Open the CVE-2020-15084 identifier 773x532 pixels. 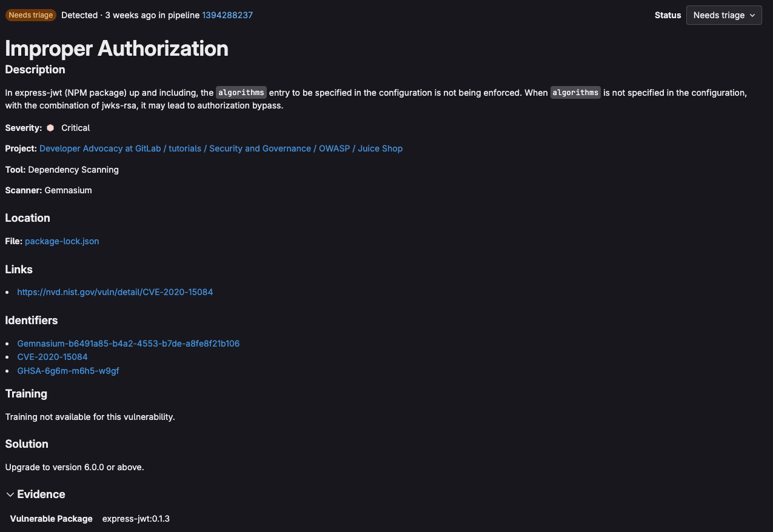(52, 357)
